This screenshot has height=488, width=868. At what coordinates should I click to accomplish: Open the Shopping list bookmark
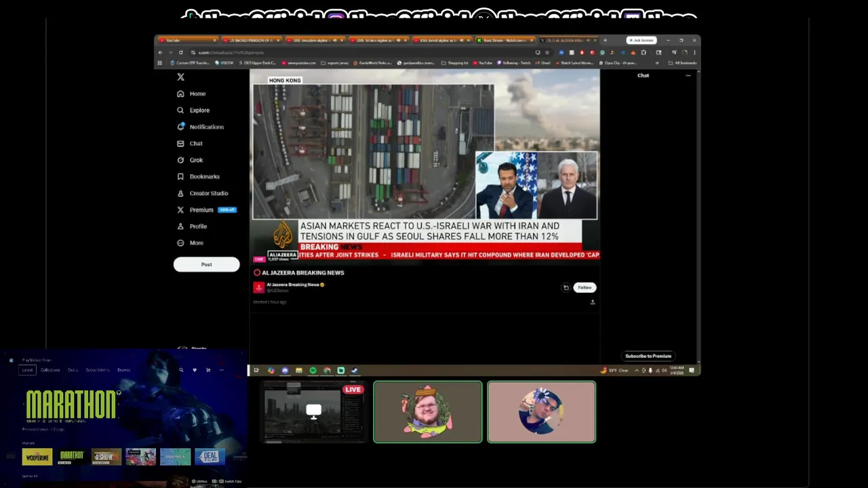point(456,63)
